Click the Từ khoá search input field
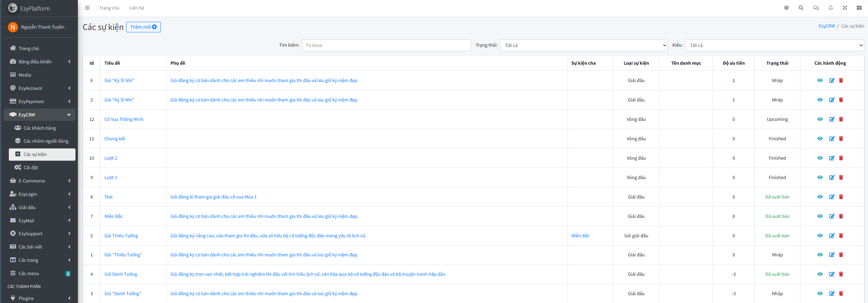The width and height of the screenshot is (868, 303). 386,45
